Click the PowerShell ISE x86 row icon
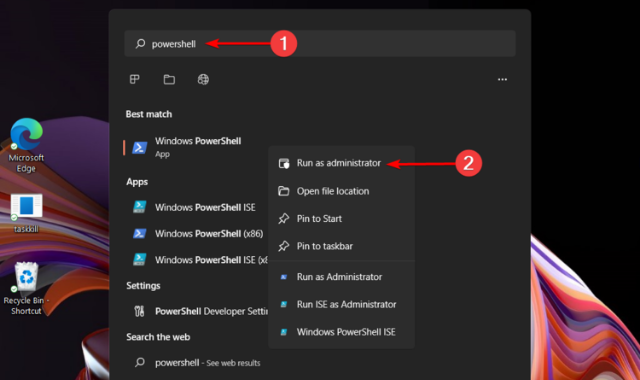This screenshot has height=380, width=640. 140,259
